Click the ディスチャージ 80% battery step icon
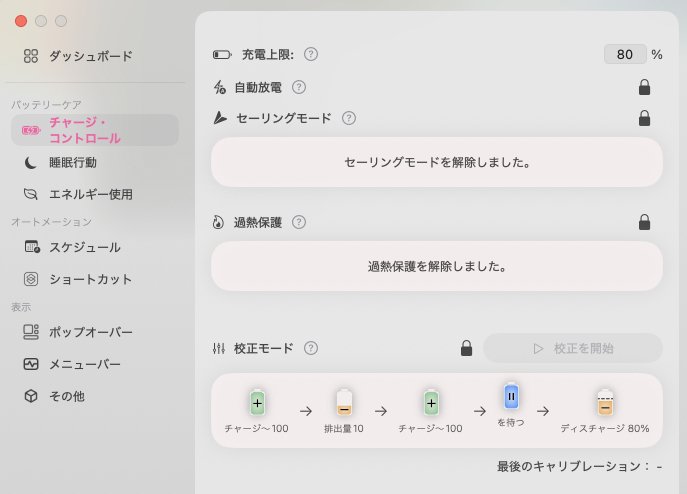 point(605,402)
